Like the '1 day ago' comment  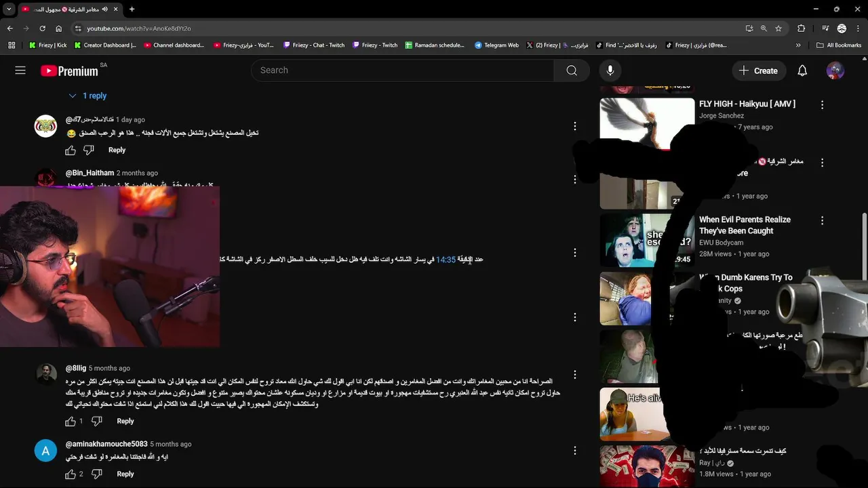[71, 150]
